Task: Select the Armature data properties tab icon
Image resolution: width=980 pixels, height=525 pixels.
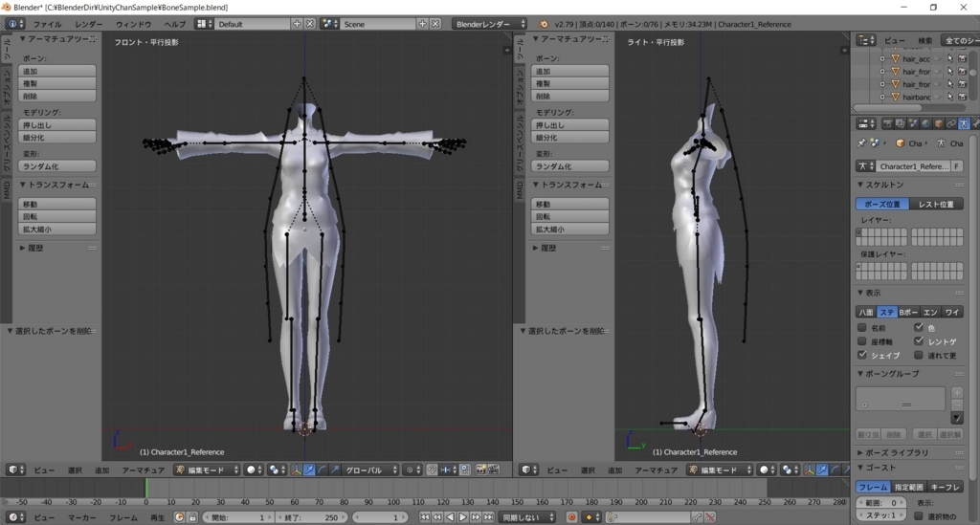Action: click(x=964, y=124)
